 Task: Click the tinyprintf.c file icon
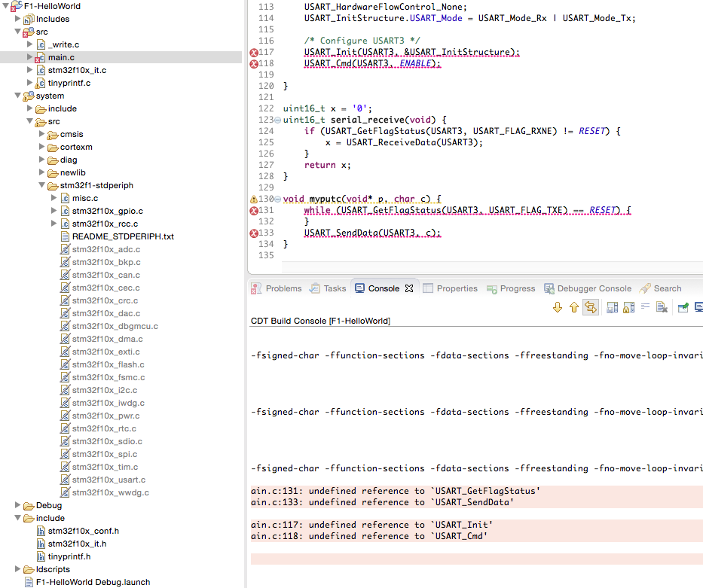(x=41, y=83)
